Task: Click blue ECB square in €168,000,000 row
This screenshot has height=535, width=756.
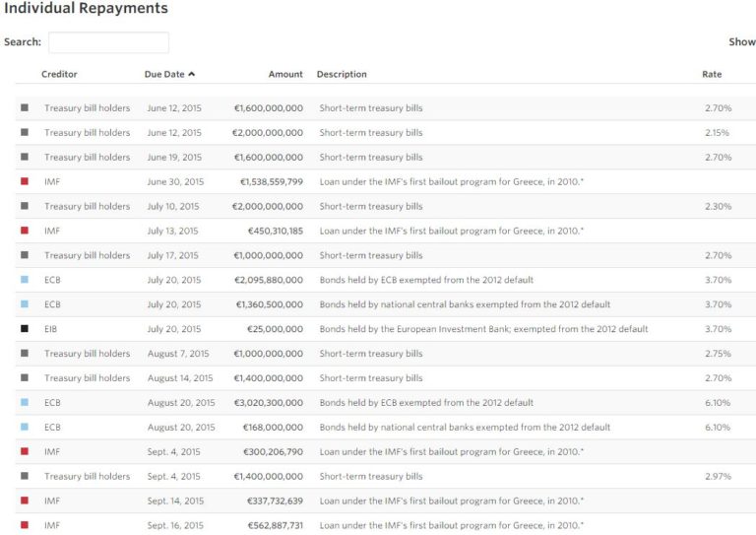Action: 25,427
